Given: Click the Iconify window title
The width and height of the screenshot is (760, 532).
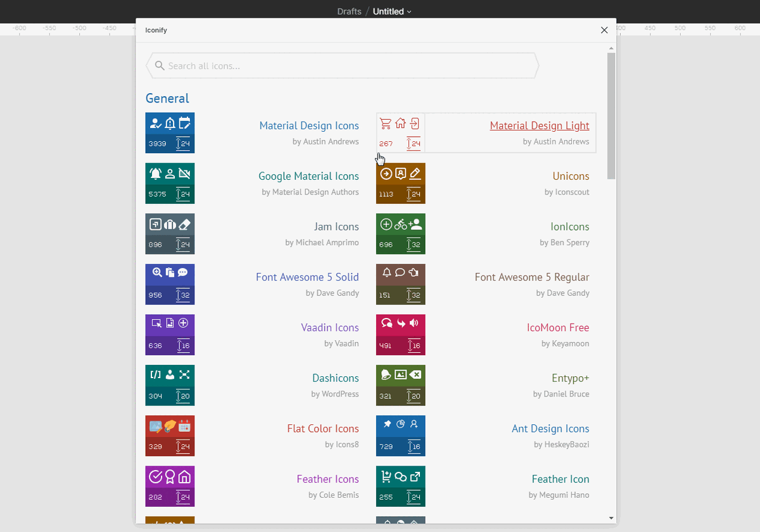Looking at the screenshot, I should pos(156,30).
